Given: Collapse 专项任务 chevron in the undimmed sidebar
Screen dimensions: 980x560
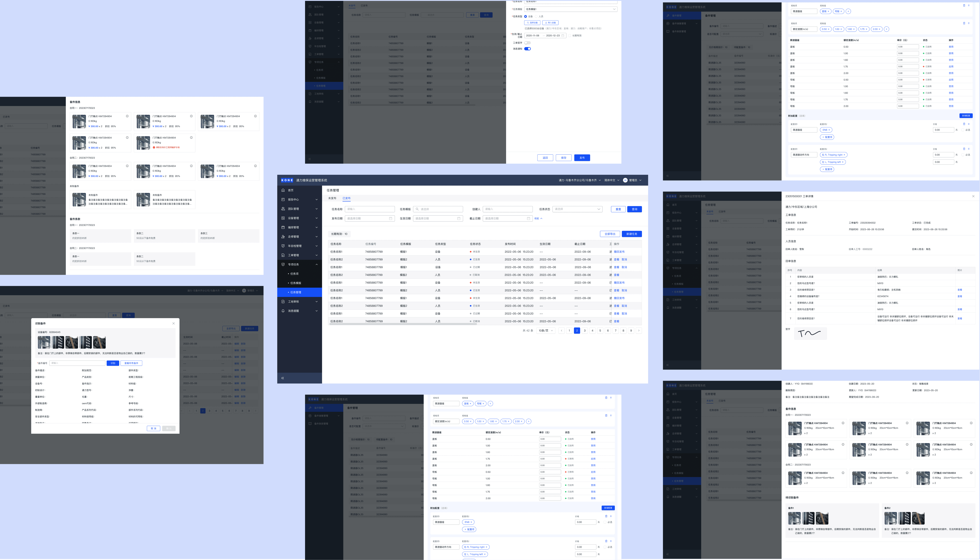Looking at the screenshot, I should (317, 264).
